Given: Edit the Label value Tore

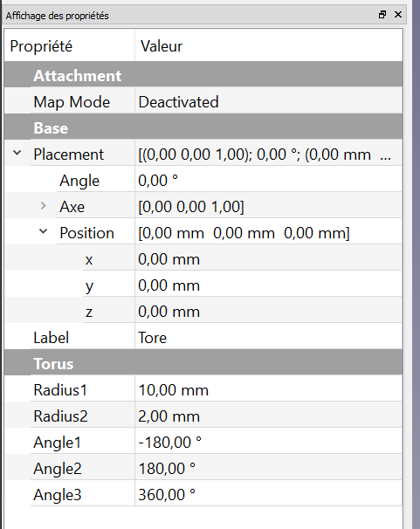Looking at the screenshot, I should point(269,337).
